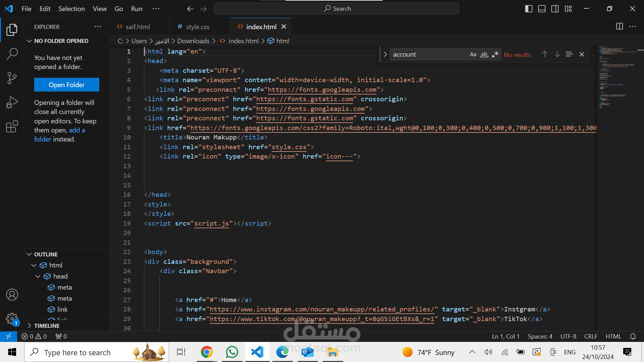Image resolution: width=644 pixels, height=362 pixels.
Task: Open the Accounts menu icon
Action: pos(12,295)
